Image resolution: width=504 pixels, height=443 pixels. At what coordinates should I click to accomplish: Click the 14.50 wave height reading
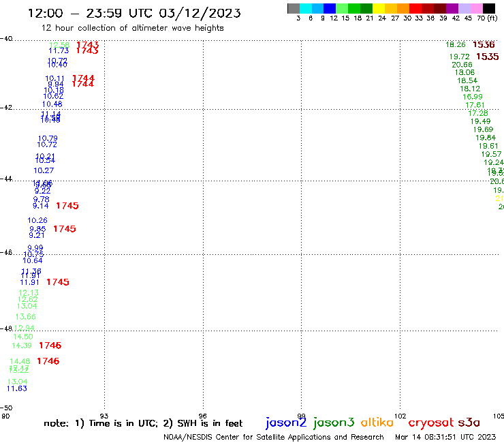tap(23, 337)
